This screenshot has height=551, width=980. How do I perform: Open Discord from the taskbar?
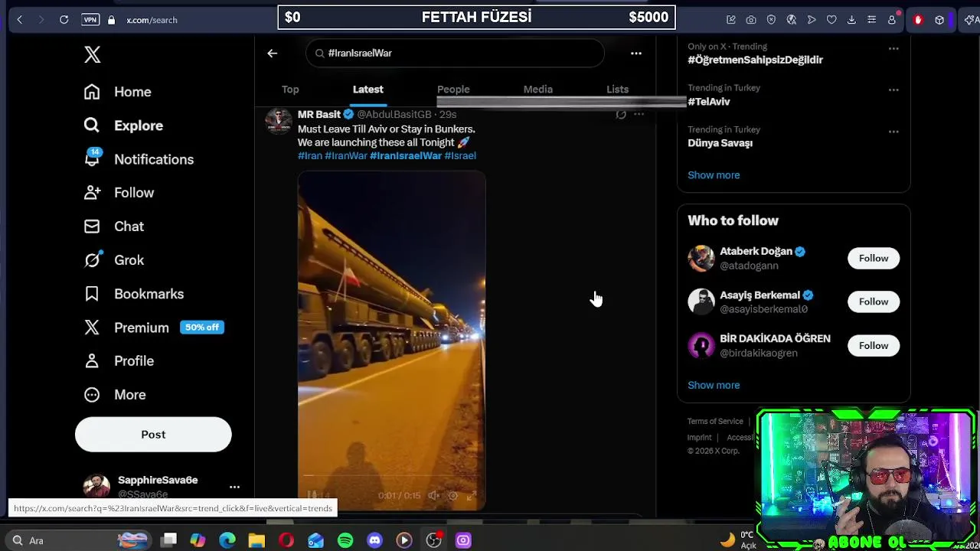tap(374, 540)
